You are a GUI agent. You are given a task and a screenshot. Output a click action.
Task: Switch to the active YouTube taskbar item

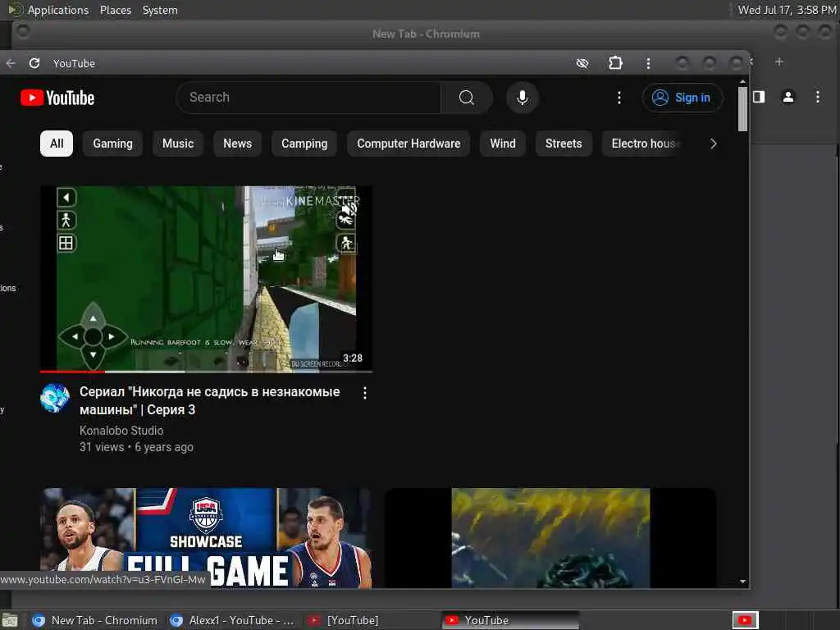510,620
